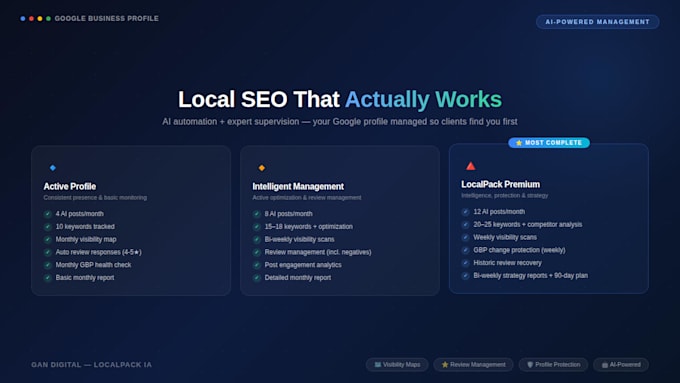Click the text 'Detailed monthly report'
This screenshot has height=383, width=680.
tap(298, 278)
